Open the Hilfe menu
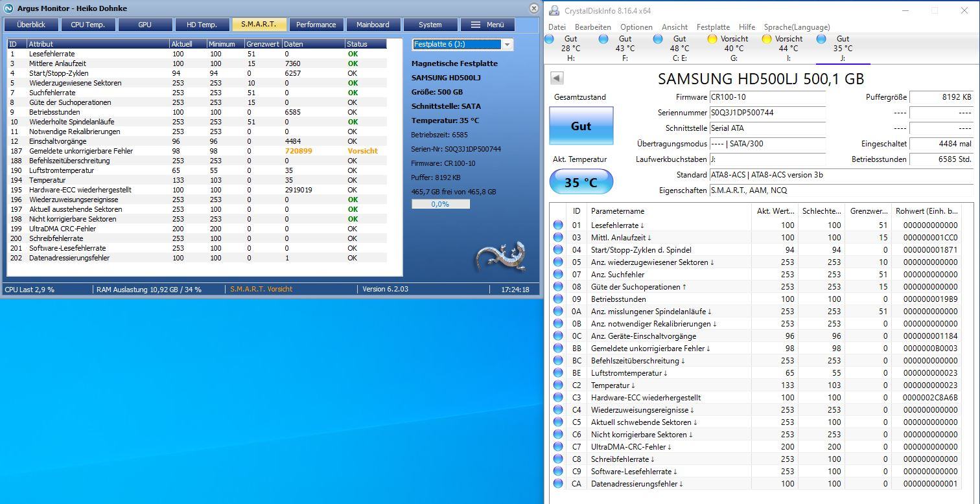980x504 pixels. 747,27
